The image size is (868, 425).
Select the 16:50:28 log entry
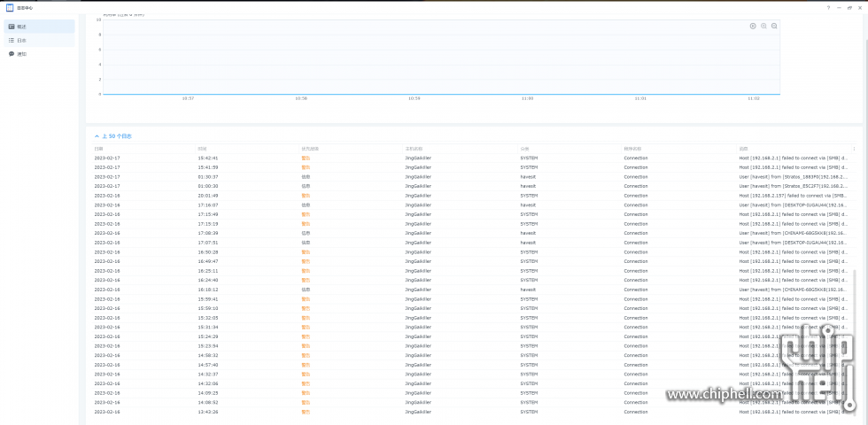pos(473,252)
